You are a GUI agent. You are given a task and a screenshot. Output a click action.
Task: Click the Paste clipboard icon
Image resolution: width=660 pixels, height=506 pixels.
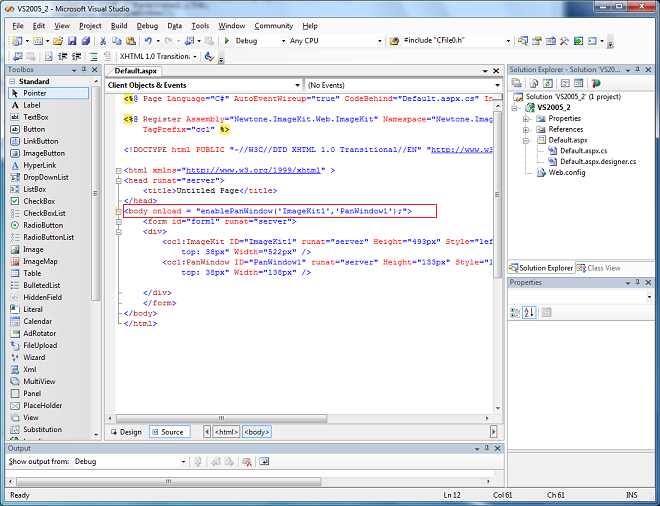pos(131,41)
